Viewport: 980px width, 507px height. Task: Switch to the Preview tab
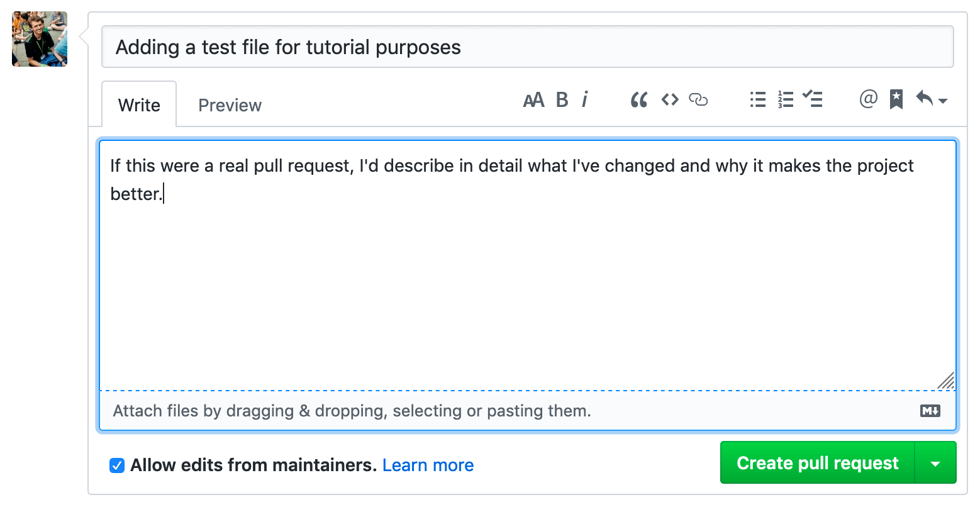click(x=230, y=105)
